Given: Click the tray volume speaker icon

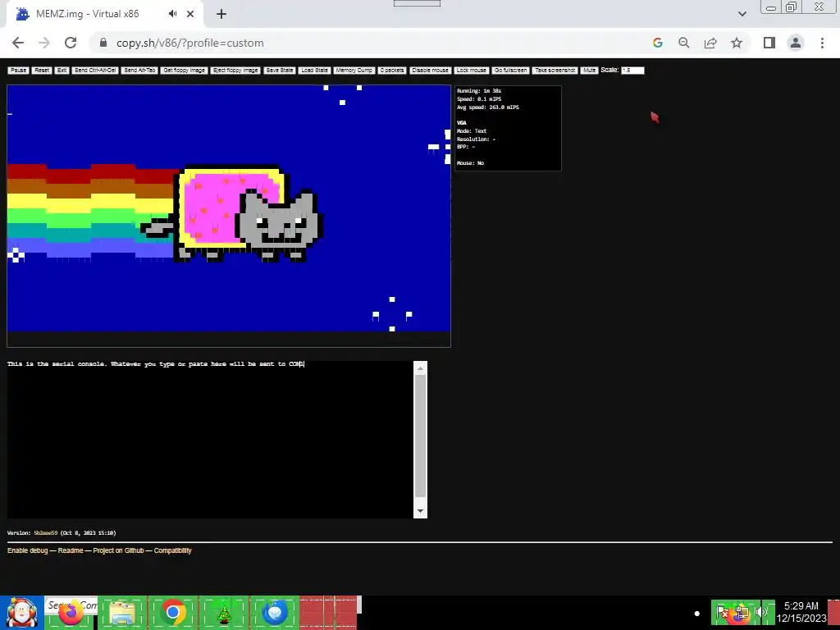Looking at the screenshot, I should [761, 612].
